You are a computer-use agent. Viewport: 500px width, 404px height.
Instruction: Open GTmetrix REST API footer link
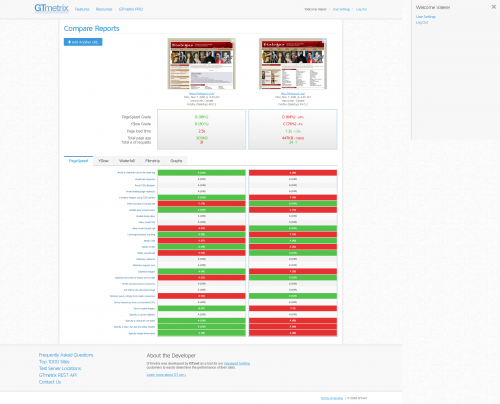point(58,375)
